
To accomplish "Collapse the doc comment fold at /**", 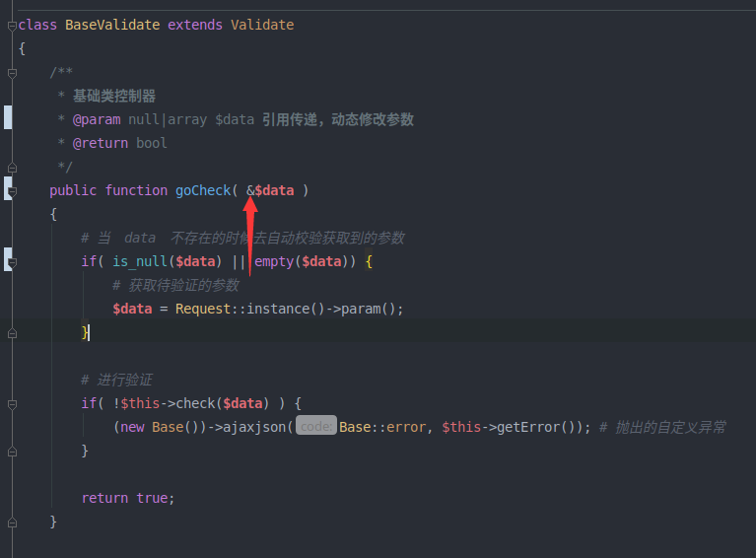I will coord(13,73).
